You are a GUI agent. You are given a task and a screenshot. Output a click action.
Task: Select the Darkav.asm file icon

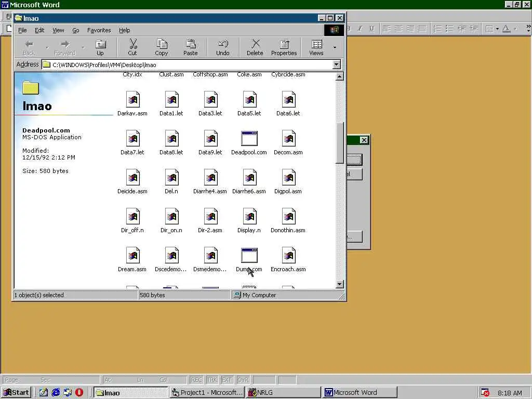132,100
